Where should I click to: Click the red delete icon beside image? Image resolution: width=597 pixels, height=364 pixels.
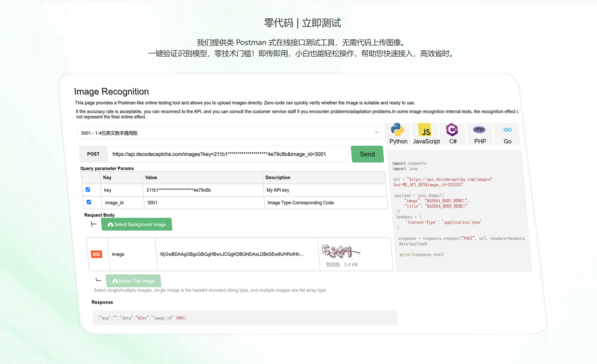(97, 254)
